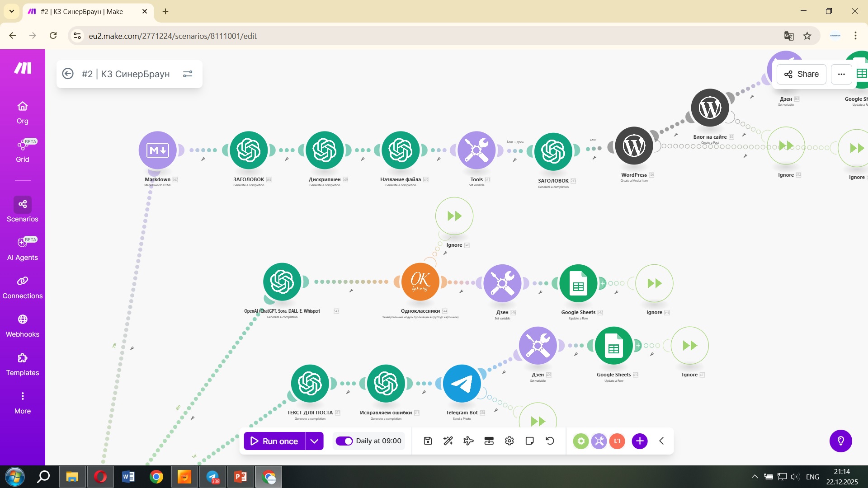
Task: Click the airplane icon in scenario toolbar
Action: click(469, 441)
